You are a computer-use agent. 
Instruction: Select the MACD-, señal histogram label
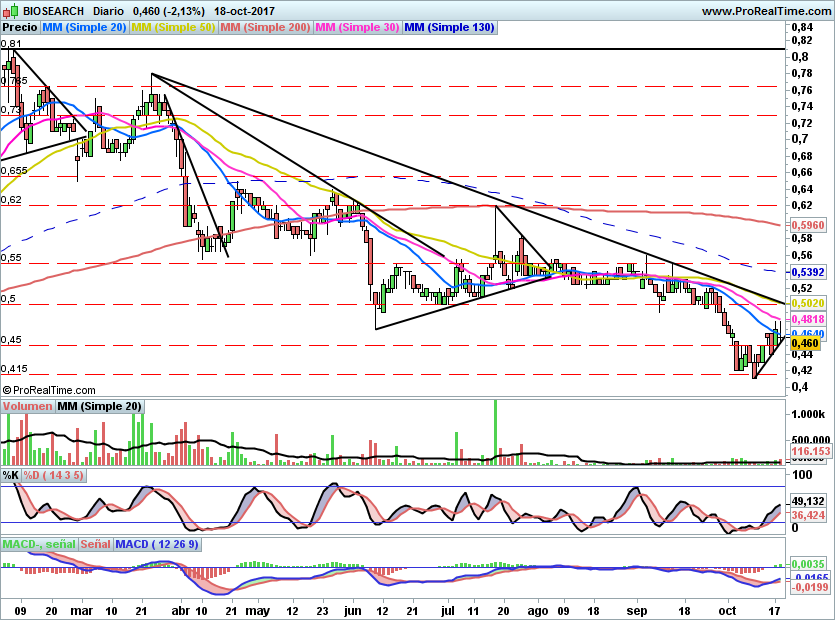point(39,544)
